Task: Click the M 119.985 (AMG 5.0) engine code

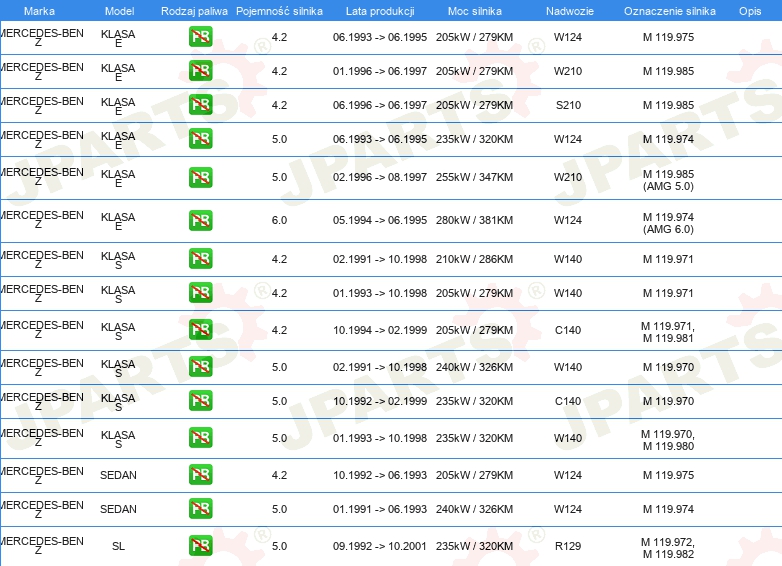Action: [x=668, y=180]
